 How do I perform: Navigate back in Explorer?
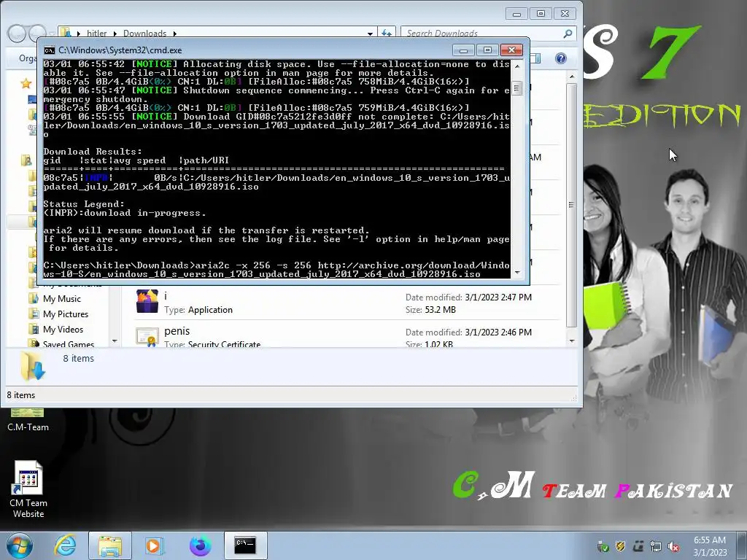click(x=18, y=34)
